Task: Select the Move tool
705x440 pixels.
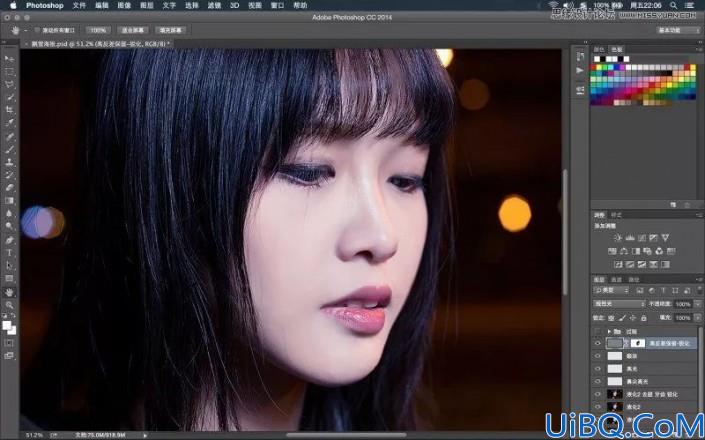Action: [x=9, y=59]
